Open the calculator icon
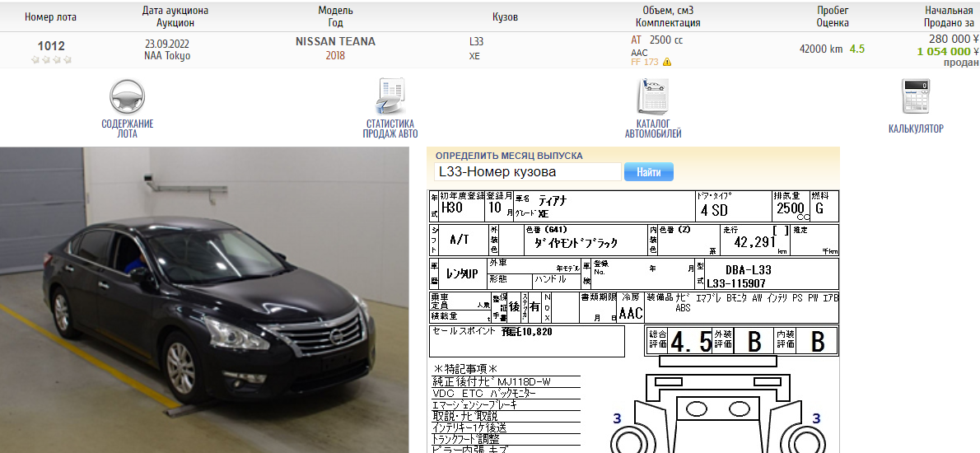This screenshot has width=980, height=453. pos(916,96)
